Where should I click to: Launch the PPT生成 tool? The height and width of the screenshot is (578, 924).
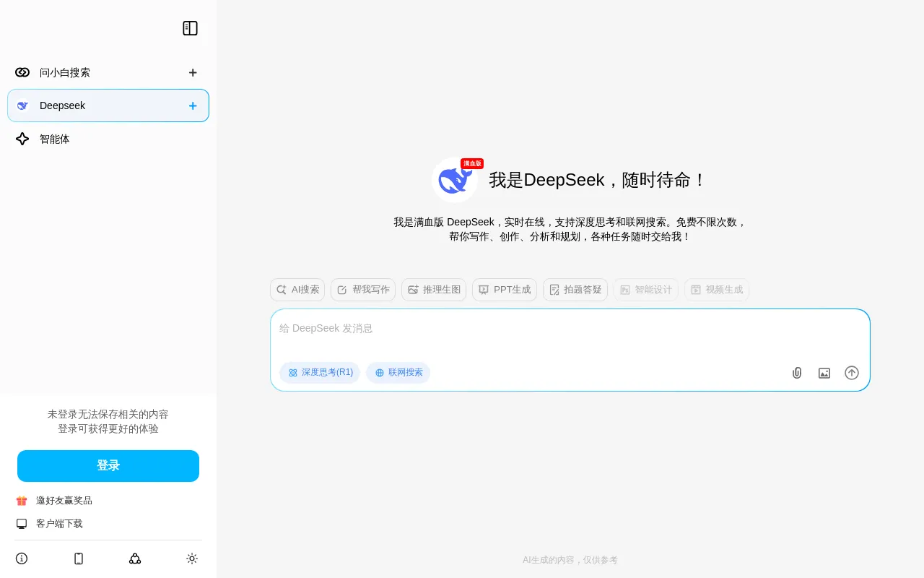click(504, 290)
